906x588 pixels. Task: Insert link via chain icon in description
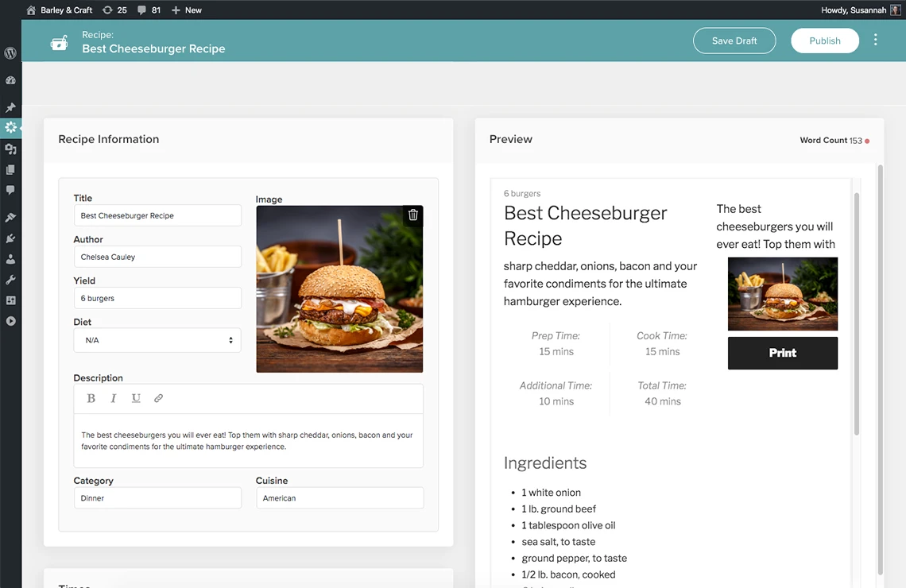click(158, 398)
